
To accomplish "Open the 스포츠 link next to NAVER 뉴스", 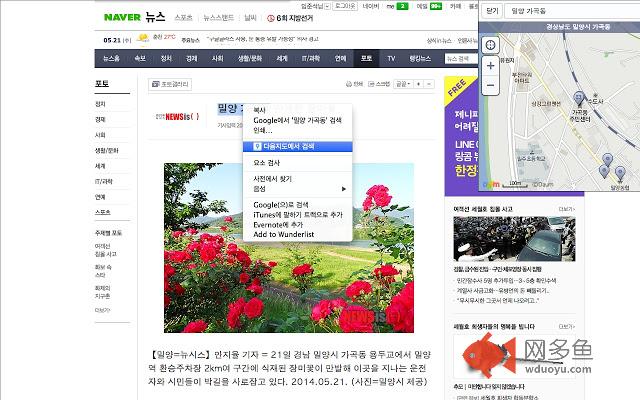I will [x=183, y=18].
